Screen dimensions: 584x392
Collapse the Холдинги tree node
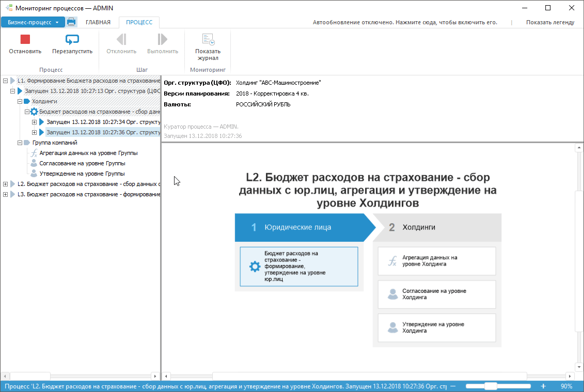click(20, 101)
